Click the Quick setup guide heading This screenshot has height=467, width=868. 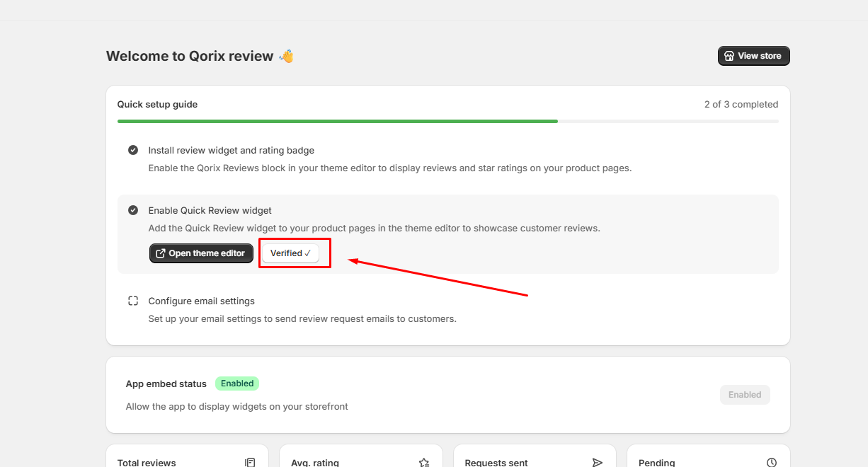[x=157, y=104]
